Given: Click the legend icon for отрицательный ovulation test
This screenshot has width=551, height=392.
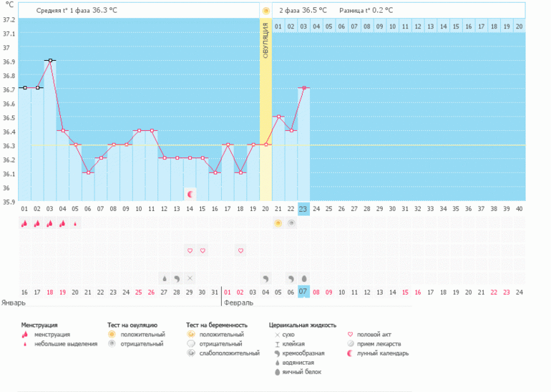Looking at the screenshot, I should tap(112, 344).
